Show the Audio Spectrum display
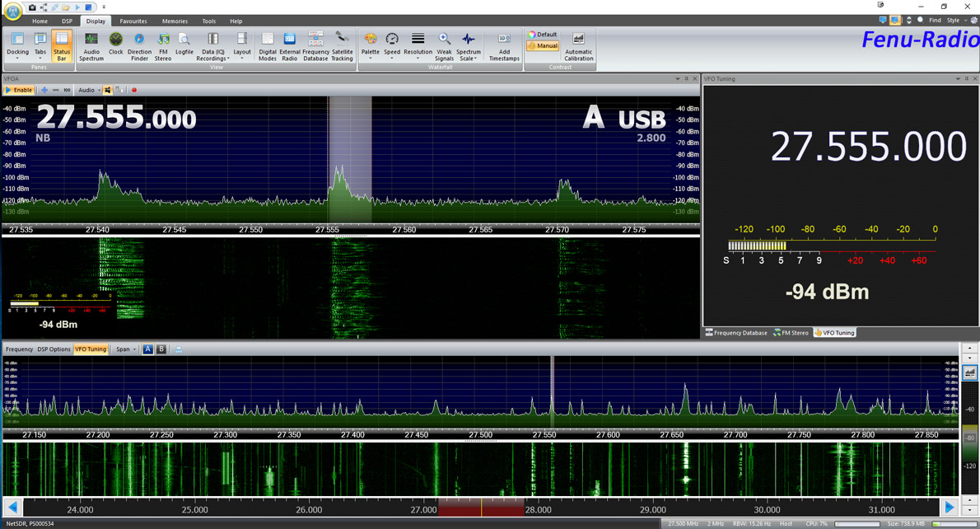 (x=91, y=45)
